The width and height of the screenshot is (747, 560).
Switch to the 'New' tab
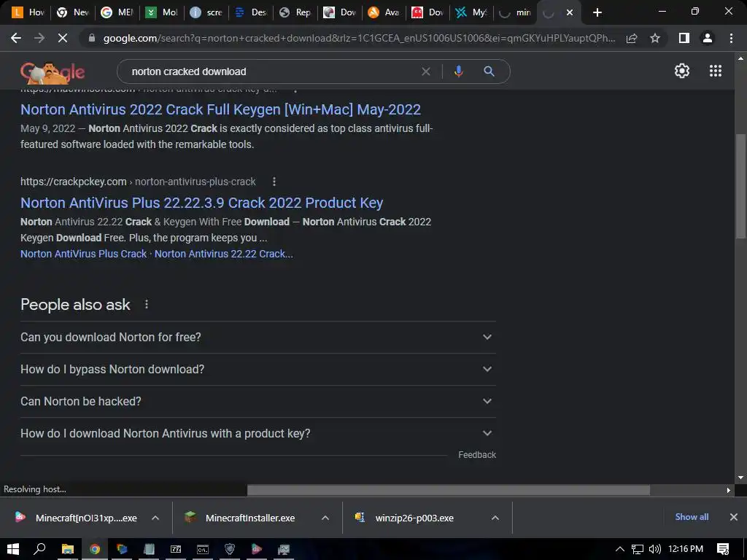pos(72,12)
